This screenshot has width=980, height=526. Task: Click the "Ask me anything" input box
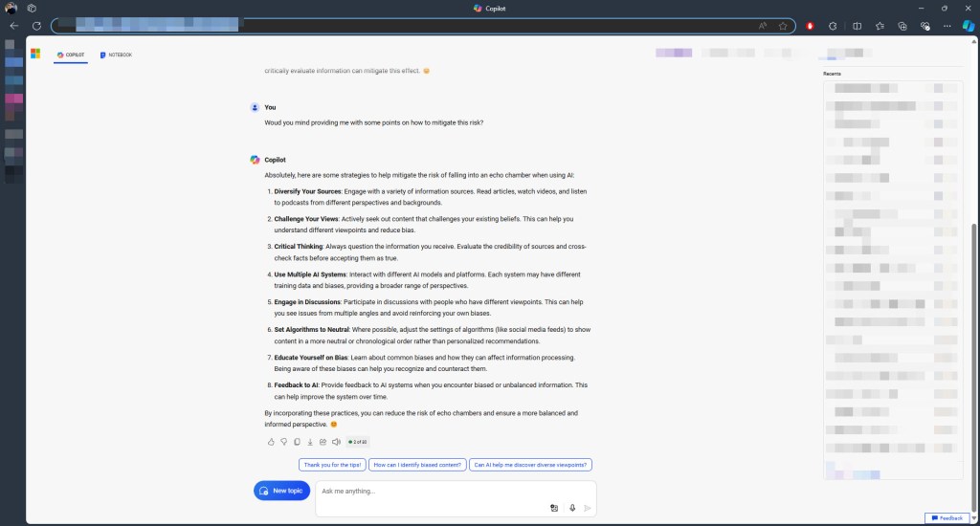tap(431, 492)
